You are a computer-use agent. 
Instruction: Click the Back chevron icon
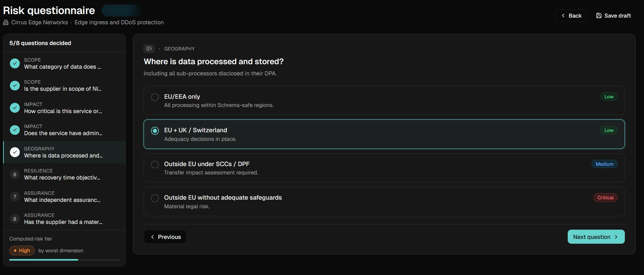tap(563, 16)
